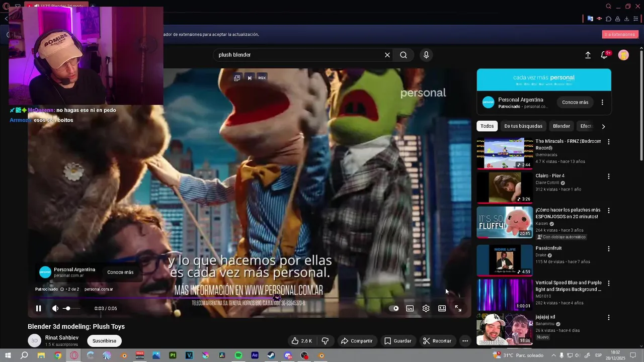Screen dimensions: 644x362
Task: Open the player settings gear
Action: [x=426, y=308]
